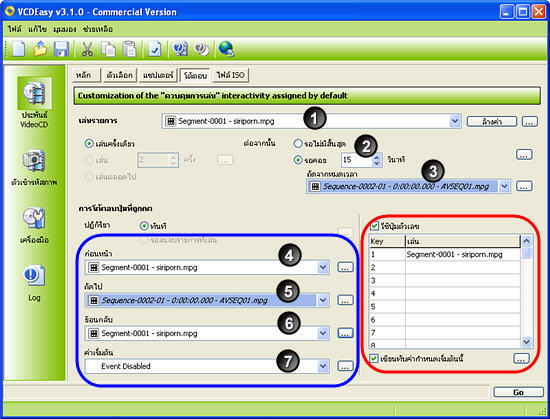
Task: Toggle the checkbox below the Key table
Action: [374, 358]
